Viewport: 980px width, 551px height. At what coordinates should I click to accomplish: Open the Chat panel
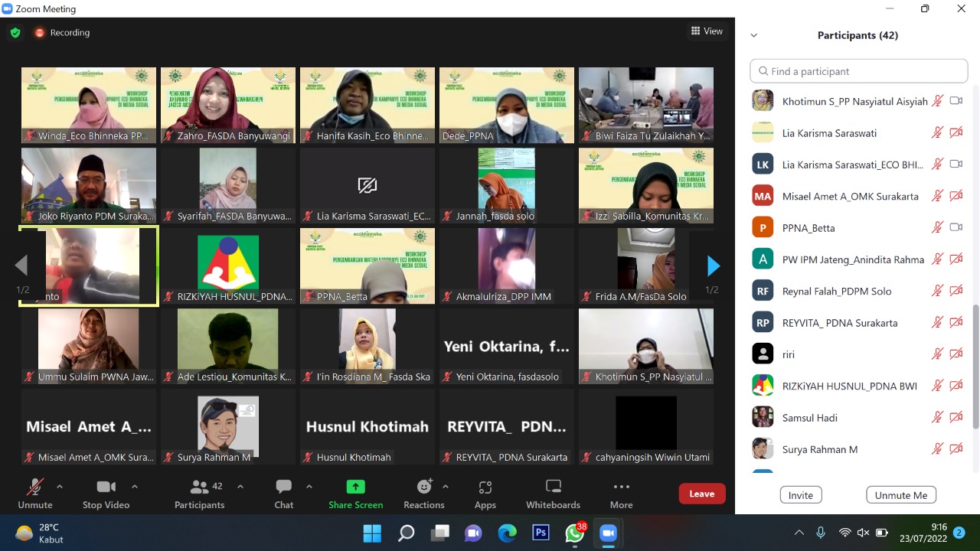click(x=283, y=494)
